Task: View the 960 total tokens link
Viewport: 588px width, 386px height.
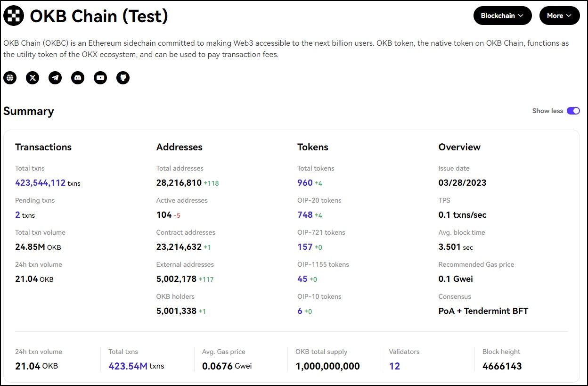Action: click(x=305, y=183)
